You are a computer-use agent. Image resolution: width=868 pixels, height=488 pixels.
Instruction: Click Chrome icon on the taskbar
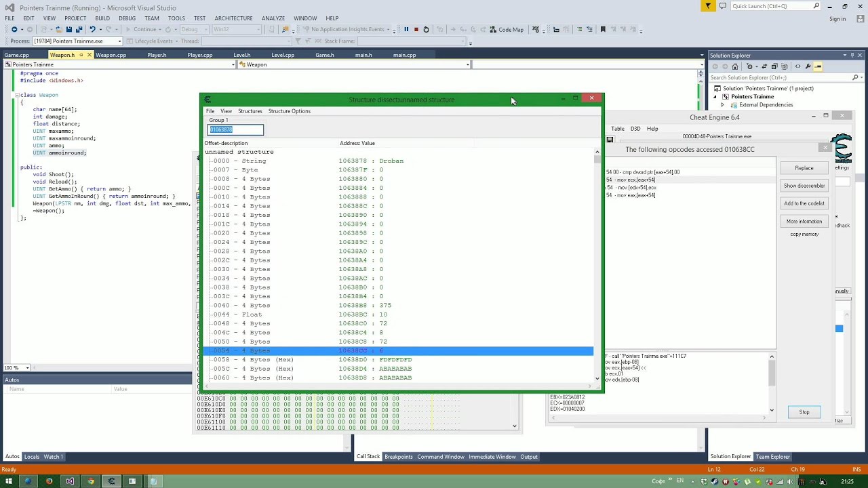tap(91, 481)
